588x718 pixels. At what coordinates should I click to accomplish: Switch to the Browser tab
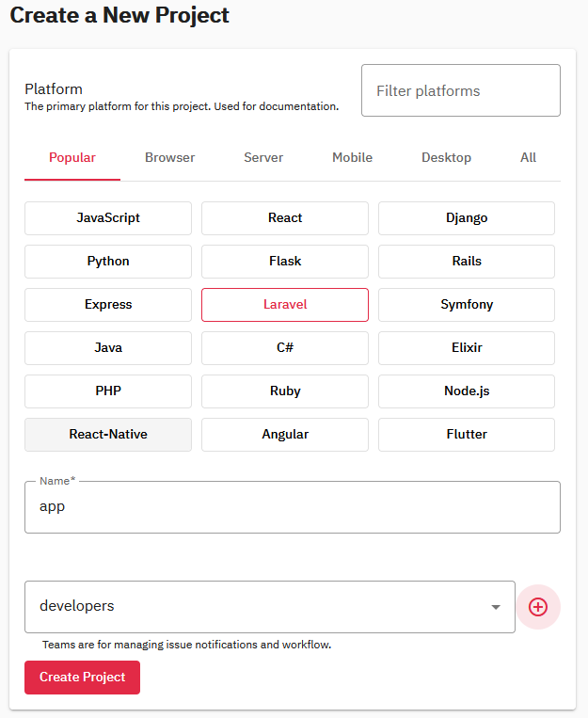(x=170, y=157)
